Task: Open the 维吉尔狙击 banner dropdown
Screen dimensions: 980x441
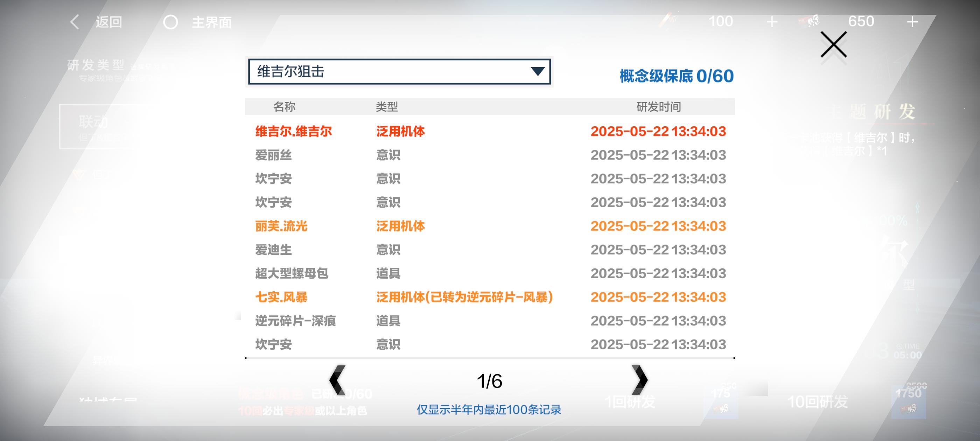Action: pos(399,71)
